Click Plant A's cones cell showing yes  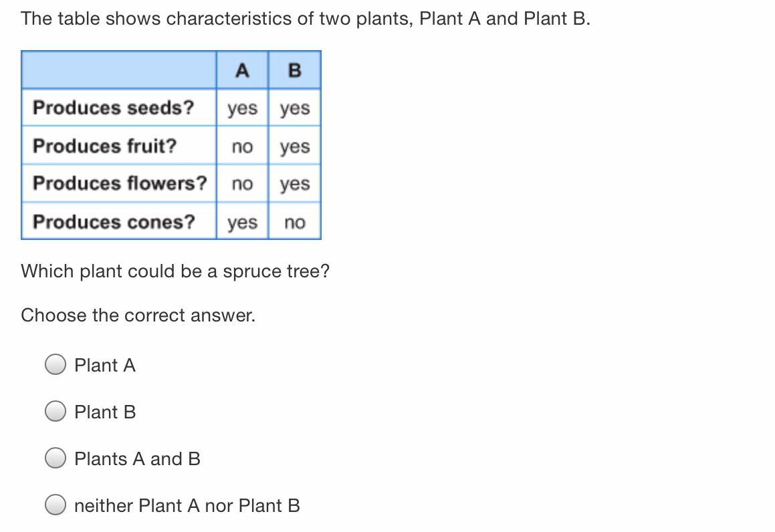[x=242, y=222]
